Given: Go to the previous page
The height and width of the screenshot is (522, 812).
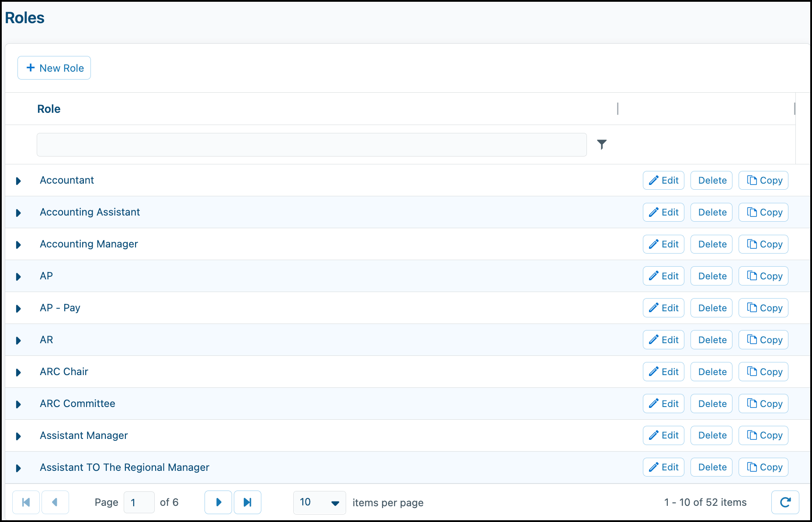Looking at the screenshot, I should [55, 502].
